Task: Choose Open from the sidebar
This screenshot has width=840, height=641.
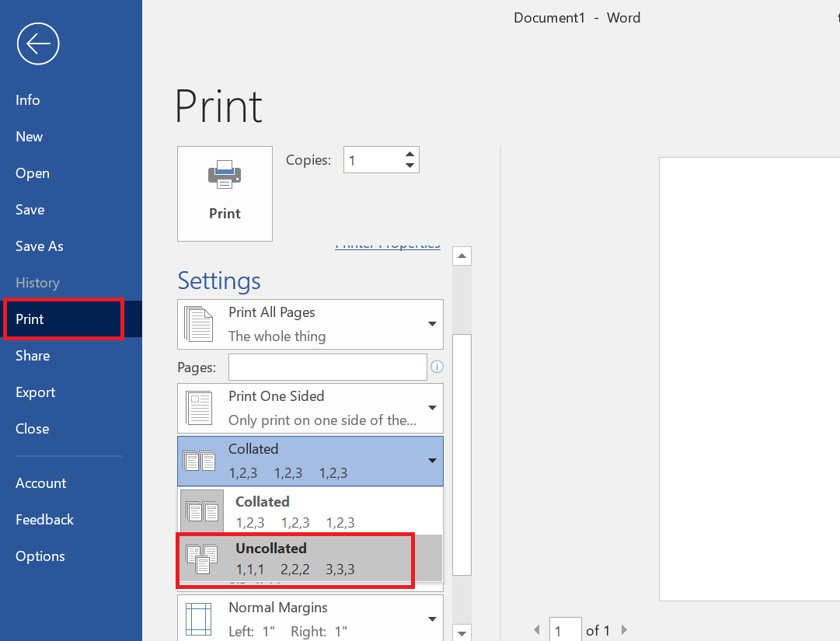Action: click(32, 173)
